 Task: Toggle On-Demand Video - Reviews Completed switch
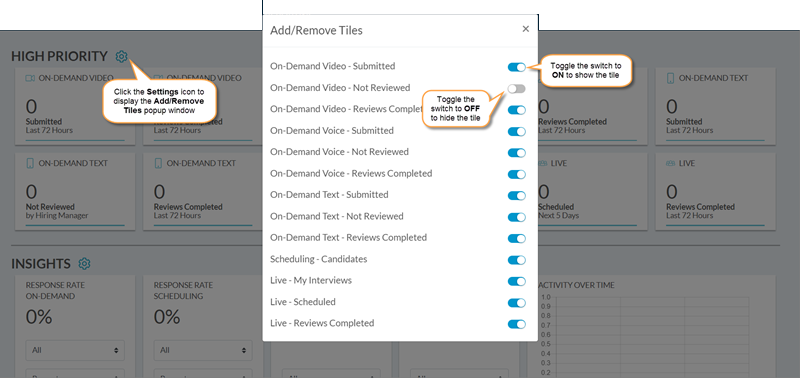(516, 110)
